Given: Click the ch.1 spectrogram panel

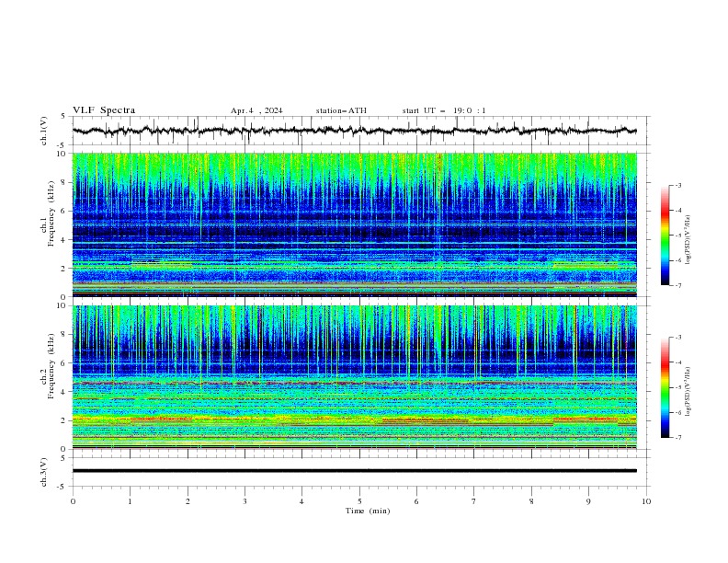Looking at the screenshot, I should [x=355, y=224].
